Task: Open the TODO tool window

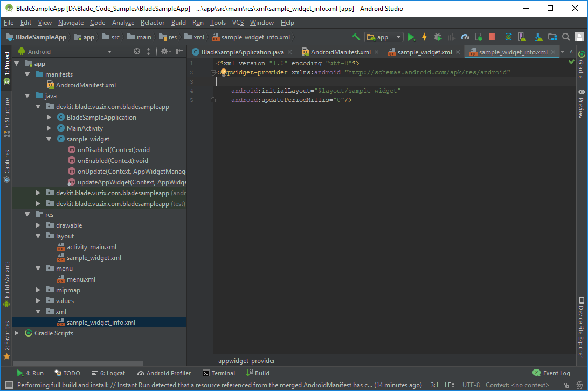Action: click(67, 373)
